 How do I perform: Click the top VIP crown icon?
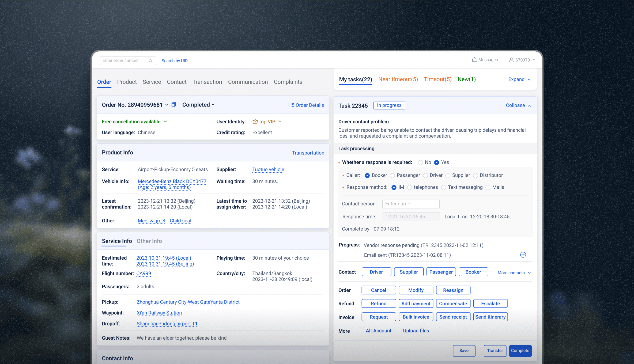pyautogui.click(x=255, y=122)
